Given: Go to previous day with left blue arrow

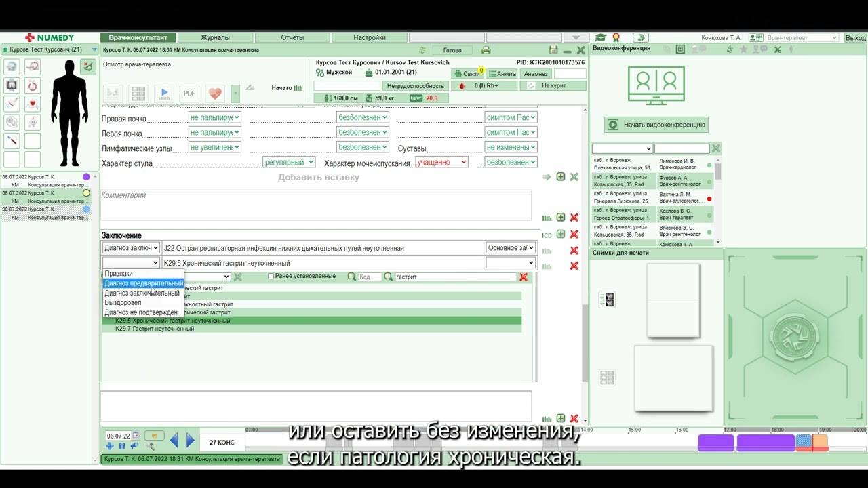Looking at the screenshot, I should [x=174, y=441].
